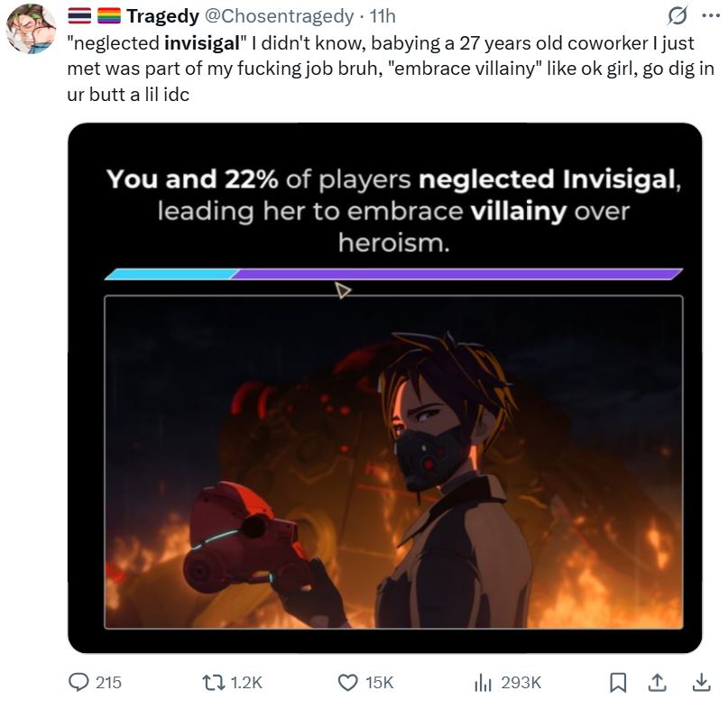Open Tragedy's profile avatar picture

31,29
